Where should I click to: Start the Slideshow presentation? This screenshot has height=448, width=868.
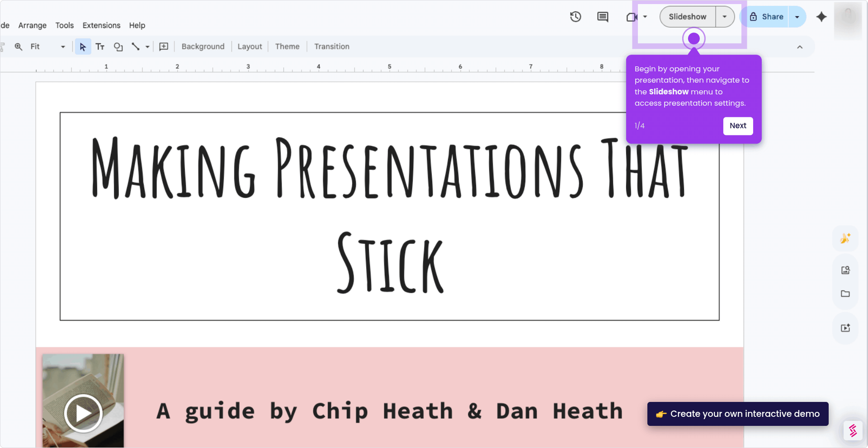688,17
